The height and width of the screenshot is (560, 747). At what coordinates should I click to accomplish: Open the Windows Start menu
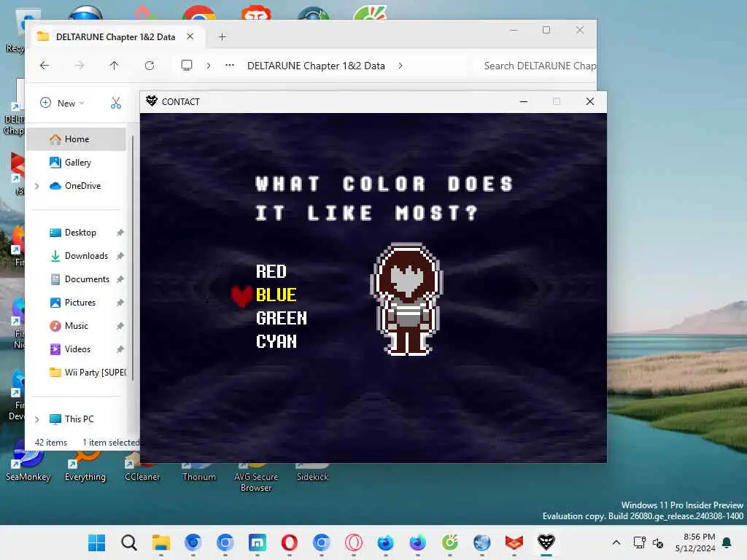point(97,542)
